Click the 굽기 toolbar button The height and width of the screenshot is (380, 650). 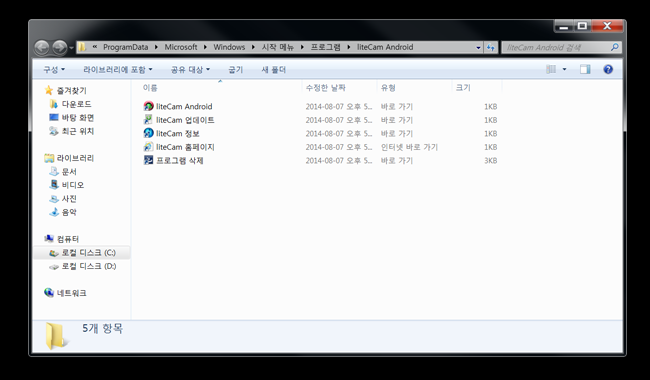[x=235, y=70]
